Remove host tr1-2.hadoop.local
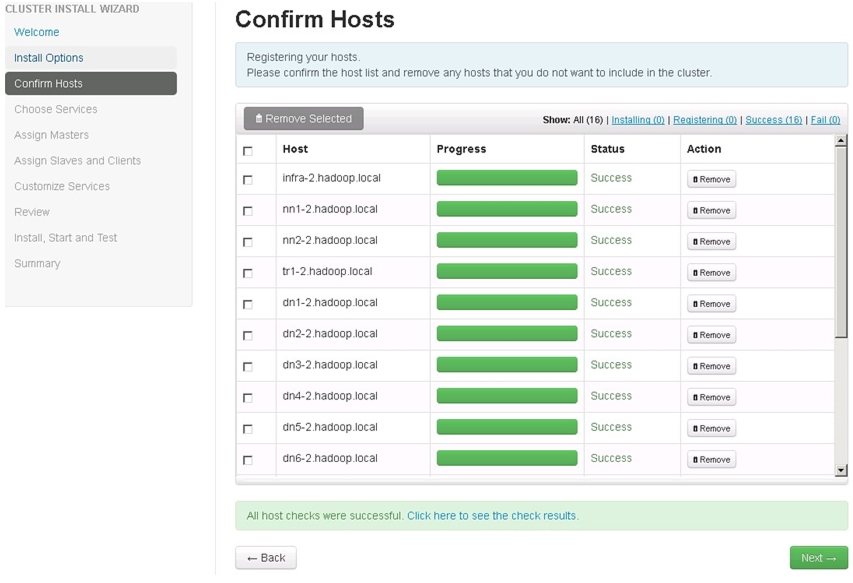The width and height of the screenshot is (853, 583). (x=711, y=272)
